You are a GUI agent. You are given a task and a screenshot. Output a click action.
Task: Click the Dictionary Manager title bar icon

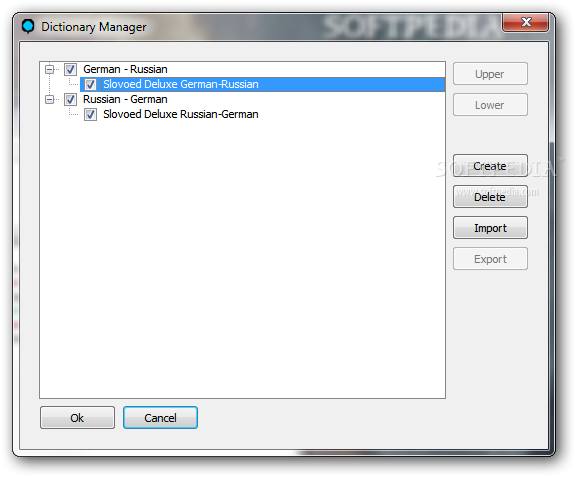(28, 27)
